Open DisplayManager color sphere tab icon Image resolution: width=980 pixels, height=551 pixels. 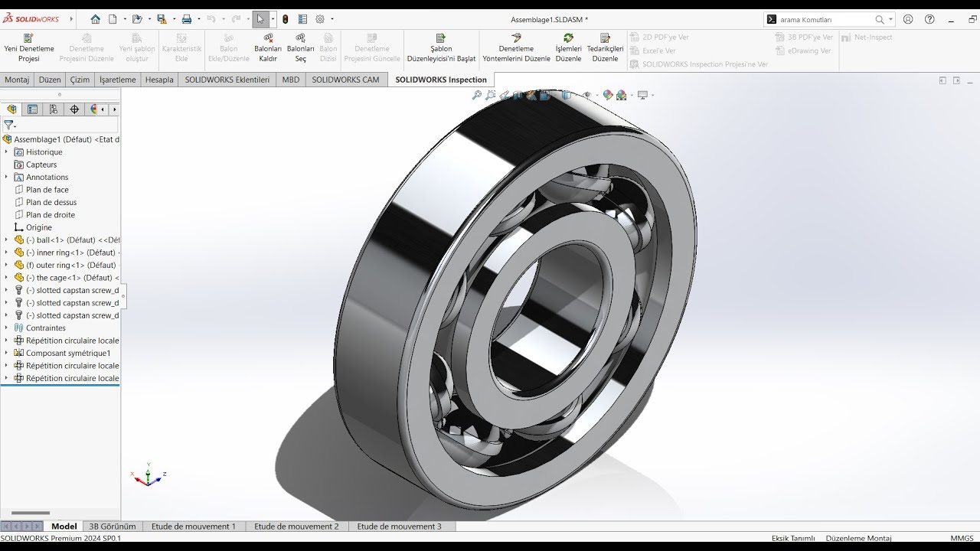95,109
